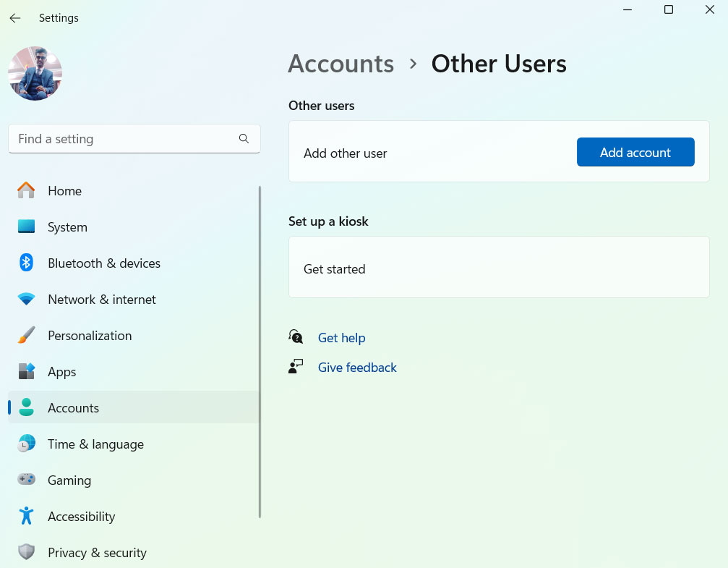Image resolution: width=728 pixels, height=568 pixels.
Task: Open the Get help link
Action: click(341, 338)
